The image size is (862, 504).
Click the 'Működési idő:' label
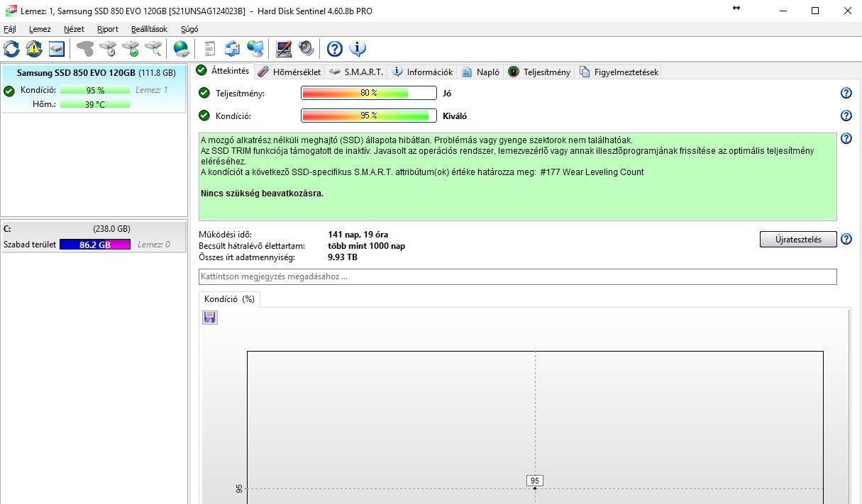[225, 235]
